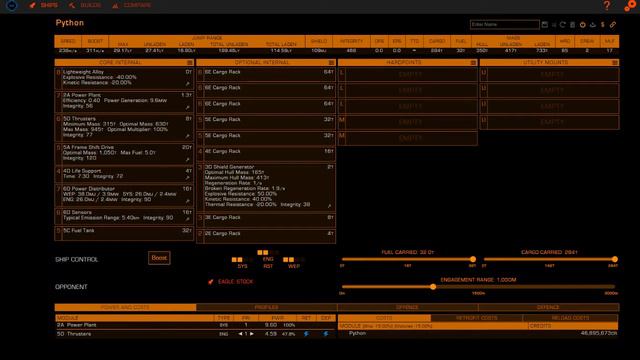
Task: Open the 3E Cargo Rack slot
Action: (x=266, y=220)
